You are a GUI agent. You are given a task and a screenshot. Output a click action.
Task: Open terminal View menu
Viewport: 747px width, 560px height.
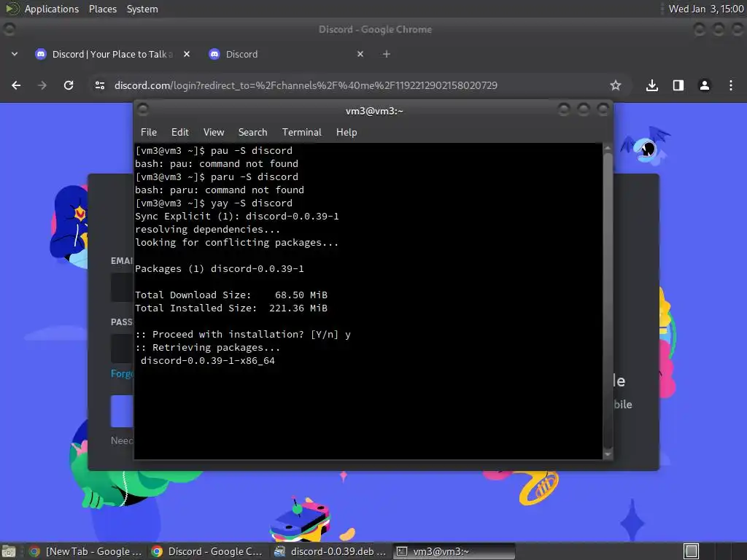(x=214, y=133)
